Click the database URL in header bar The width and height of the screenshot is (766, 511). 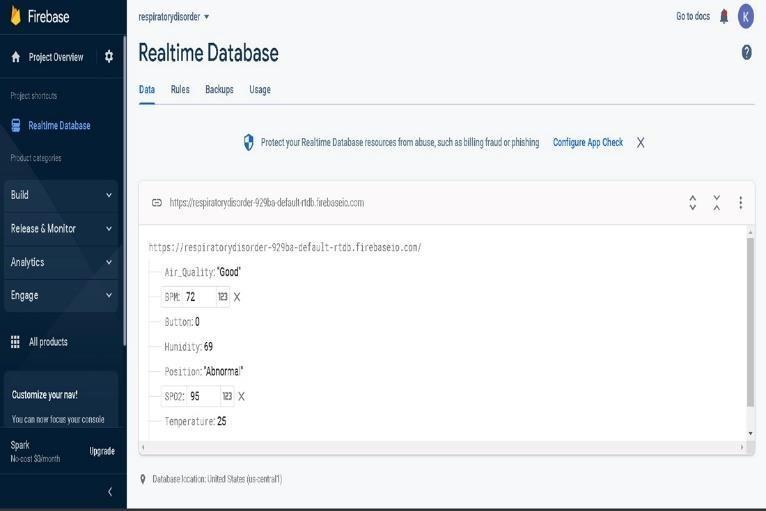267,203
